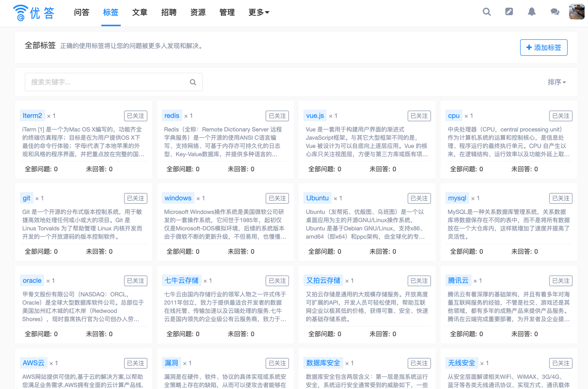Unfollow the 七牛云存储 tag
This screenshot has height=389, width=588.
pos(277,281)
